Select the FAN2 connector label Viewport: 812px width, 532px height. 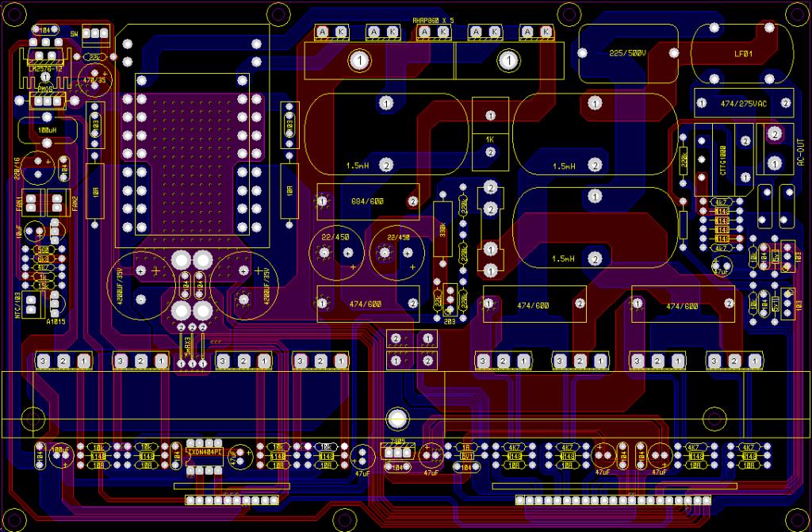[75, 202]
